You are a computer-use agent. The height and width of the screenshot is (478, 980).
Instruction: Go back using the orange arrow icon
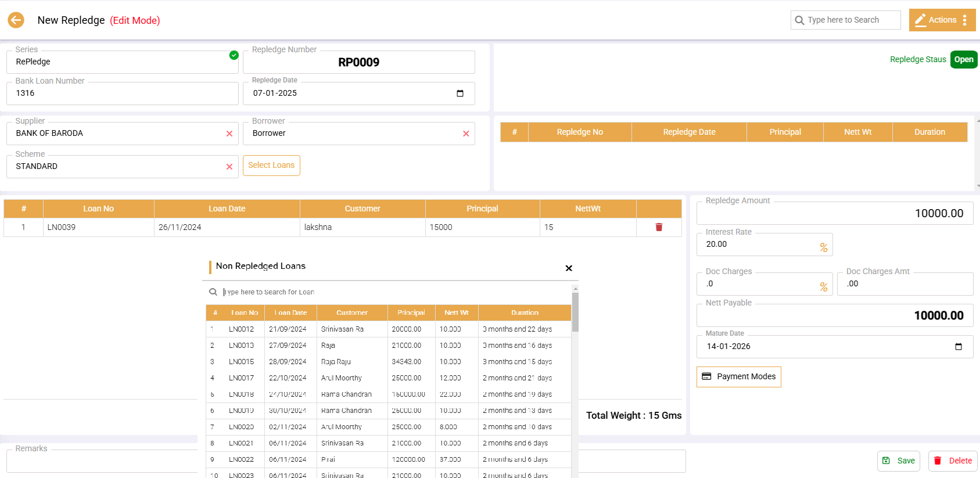point(16,20)
